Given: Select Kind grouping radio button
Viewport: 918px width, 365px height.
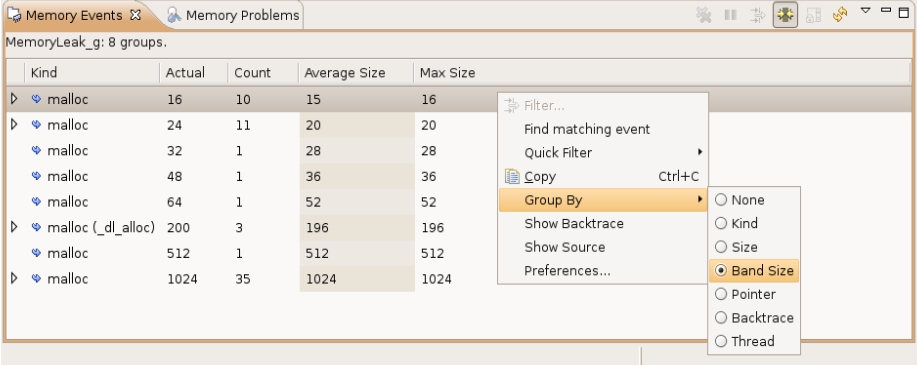Looking at the screenshot, I should click(x=721, y=223).
